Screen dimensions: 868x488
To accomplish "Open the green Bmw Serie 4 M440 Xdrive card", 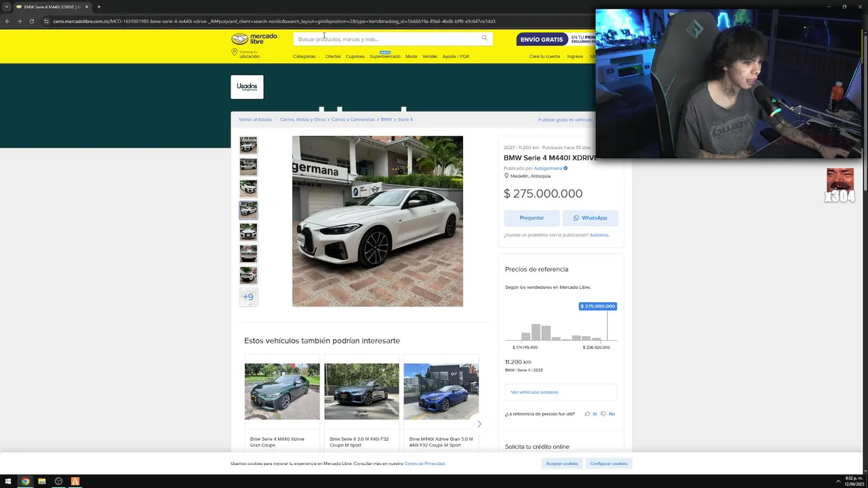I will coord(282,405).
